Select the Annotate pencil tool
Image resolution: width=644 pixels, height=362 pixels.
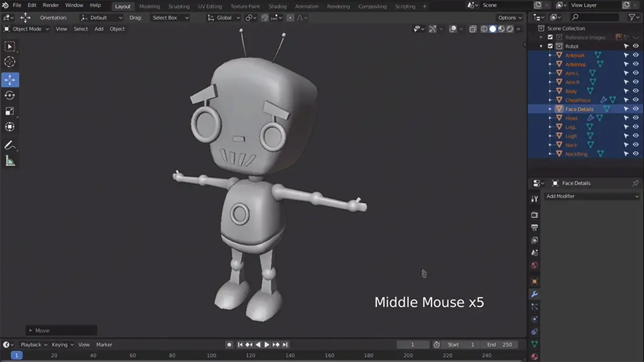[x=10, y=146]
